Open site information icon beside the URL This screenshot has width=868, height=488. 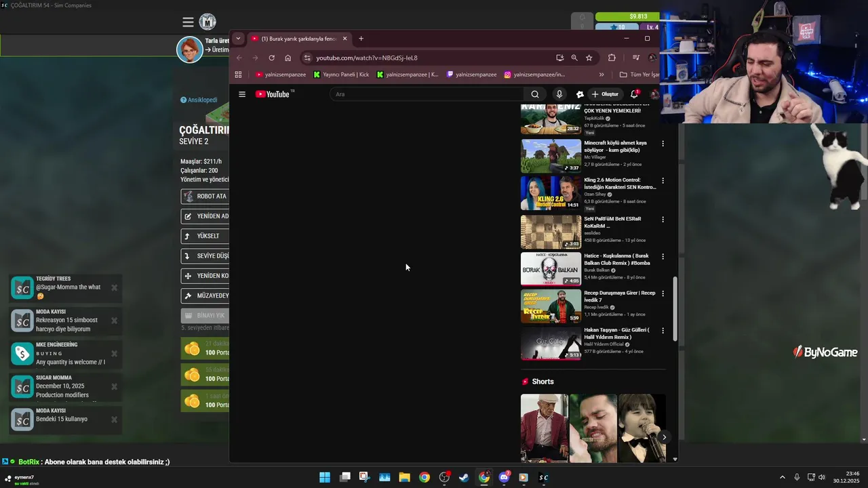(307, 58)
